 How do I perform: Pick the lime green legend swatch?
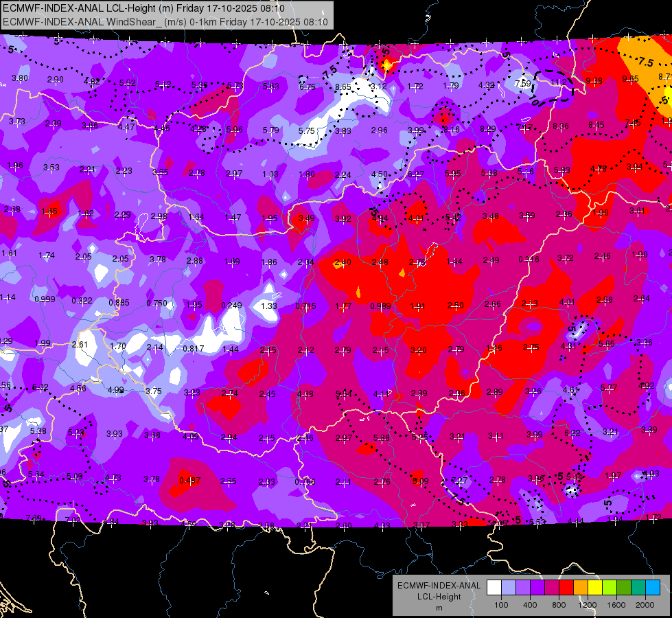click(610, 587)
